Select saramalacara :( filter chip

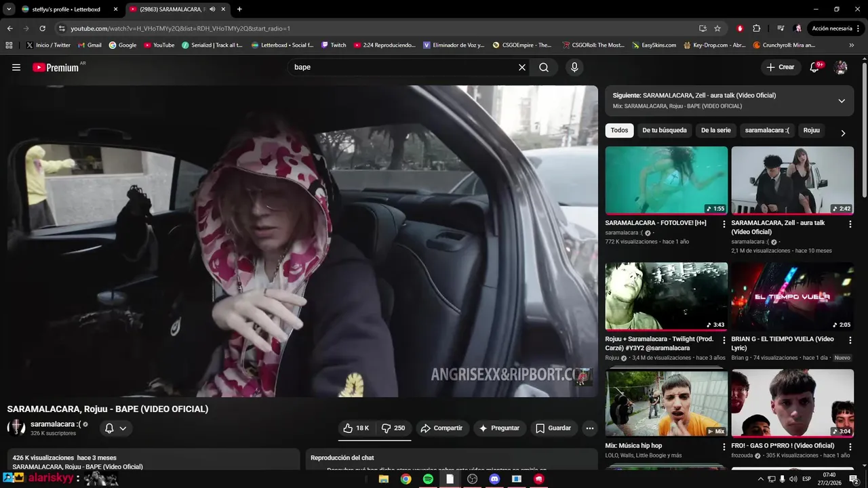(767, 130)
